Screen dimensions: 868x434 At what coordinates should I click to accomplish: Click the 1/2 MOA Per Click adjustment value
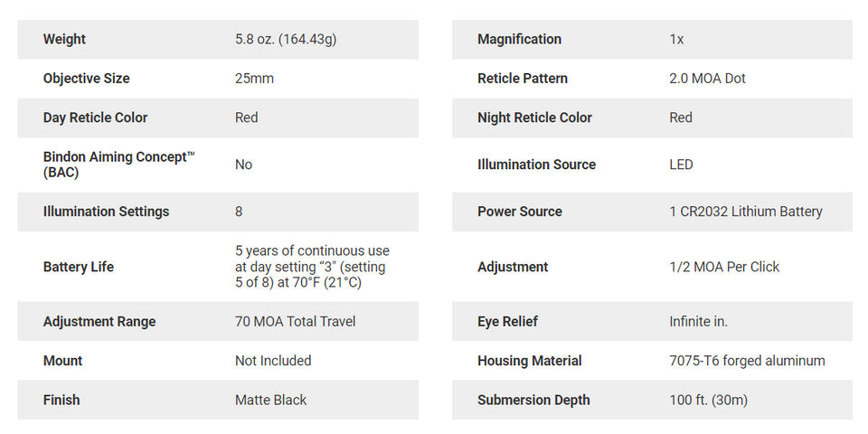coord(723,267)
